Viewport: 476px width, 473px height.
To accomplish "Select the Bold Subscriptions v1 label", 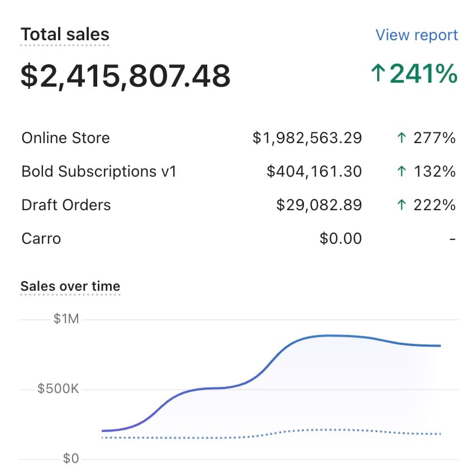I will click(98, 172).
